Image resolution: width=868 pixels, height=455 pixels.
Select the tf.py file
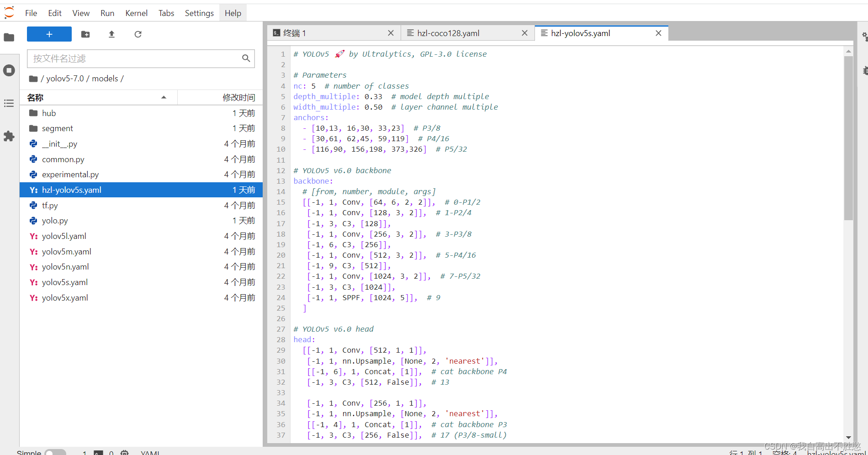[x=141, y=206]
